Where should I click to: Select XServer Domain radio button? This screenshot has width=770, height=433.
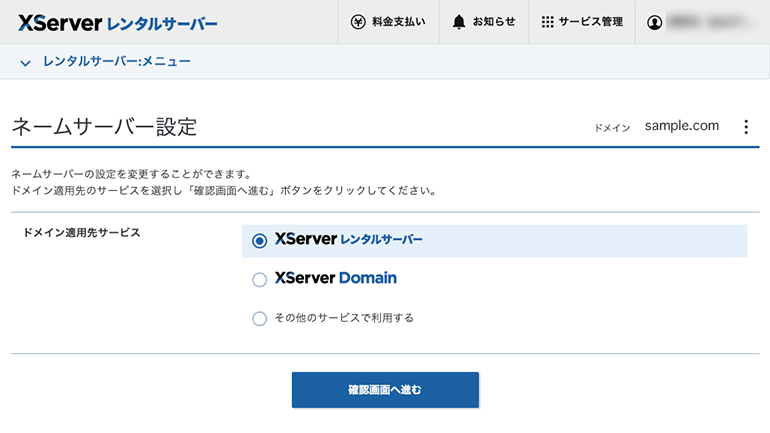pos(259,280)
